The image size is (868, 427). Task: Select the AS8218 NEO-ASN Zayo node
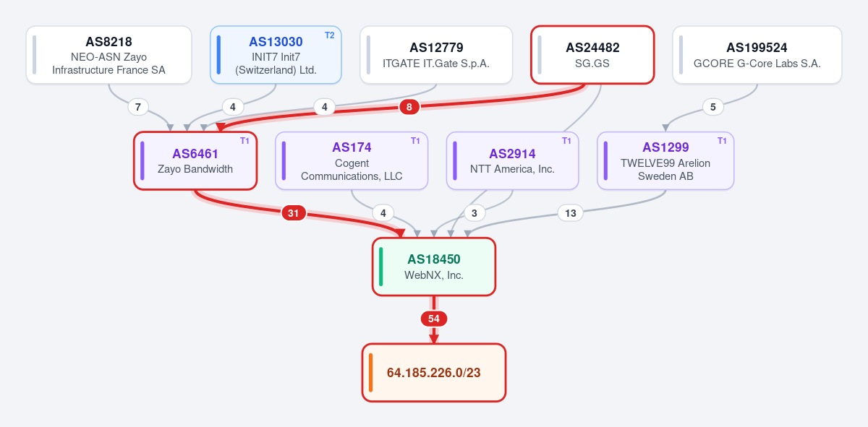109,55
